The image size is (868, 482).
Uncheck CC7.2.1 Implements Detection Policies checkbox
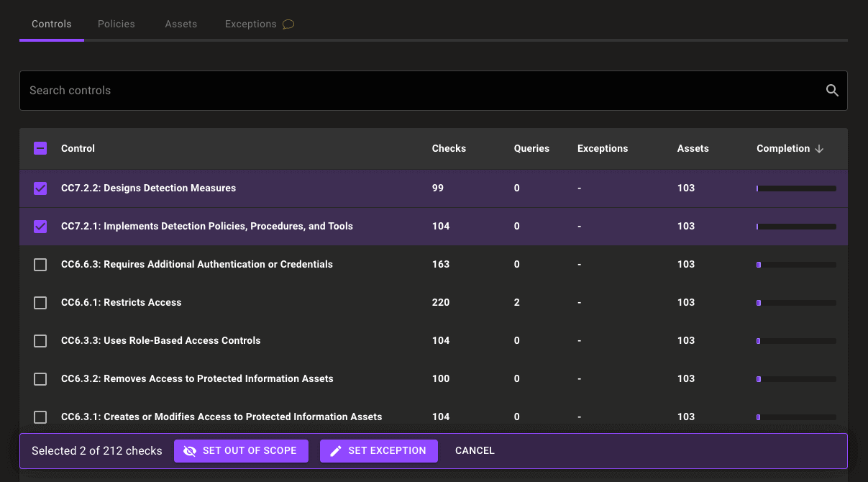[x=40, y=227]
